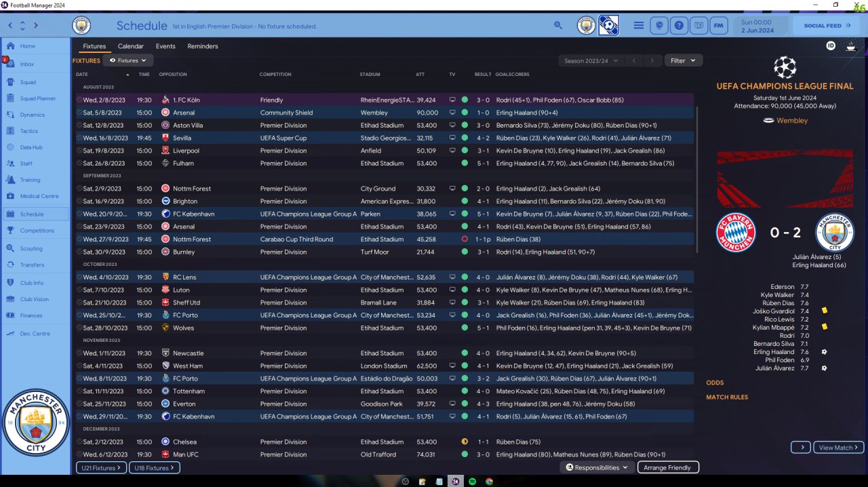Screen dimensions: 868x487
Task: Open Data Hub in the sidebar
Action: (35, 147)
